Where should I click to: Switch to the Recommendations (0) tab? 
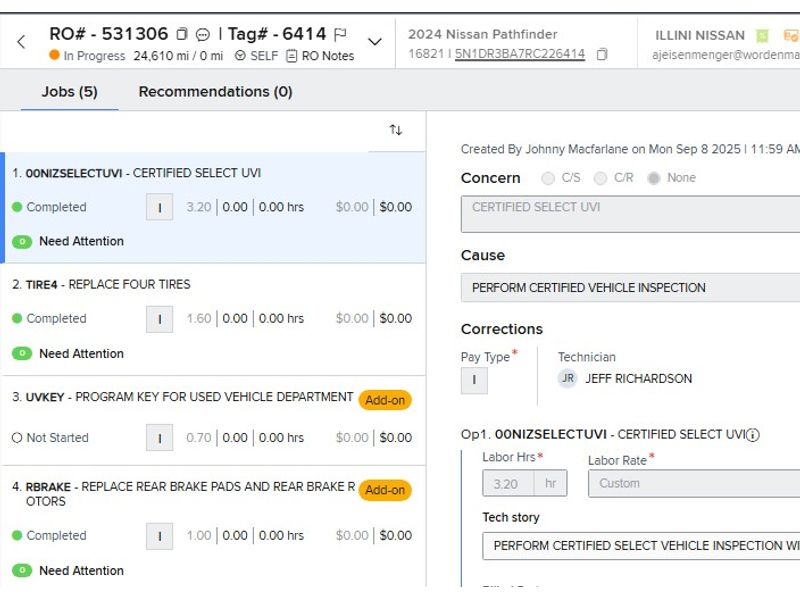[215, 92]
